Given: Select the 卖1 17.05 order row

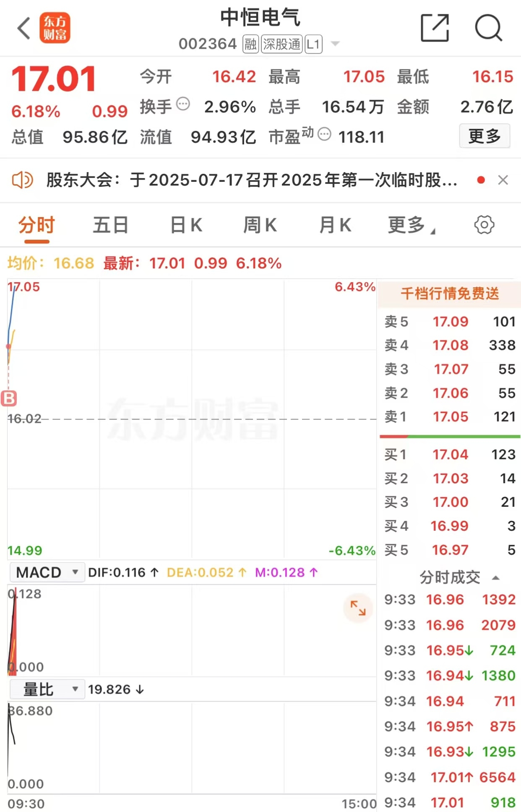Looking at the screenshot, I should (x=450, y=416).
